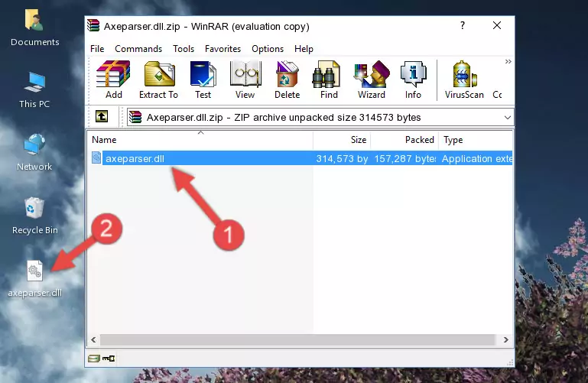Image resolution: width=588 pixels, height=383 pixels.
Task: Open the Tools menu
Action: tap(184, 49)
